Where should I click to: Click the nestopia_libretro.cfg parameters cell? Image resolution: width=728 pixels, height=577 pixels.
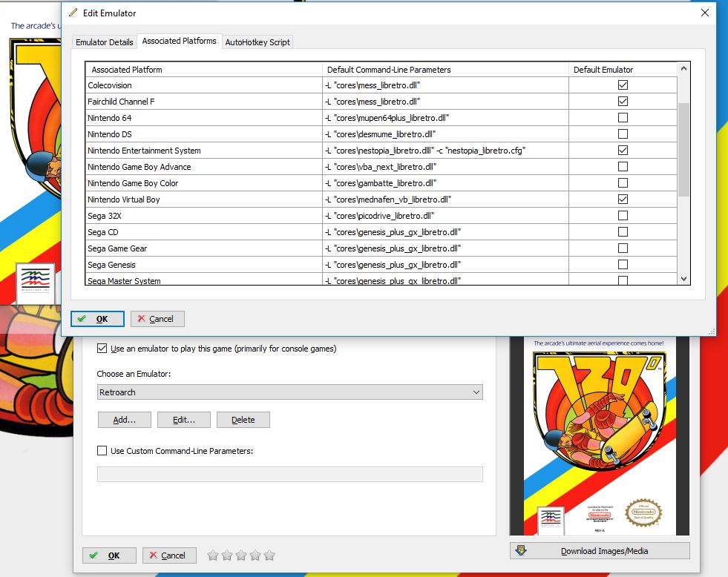(445, 151)
